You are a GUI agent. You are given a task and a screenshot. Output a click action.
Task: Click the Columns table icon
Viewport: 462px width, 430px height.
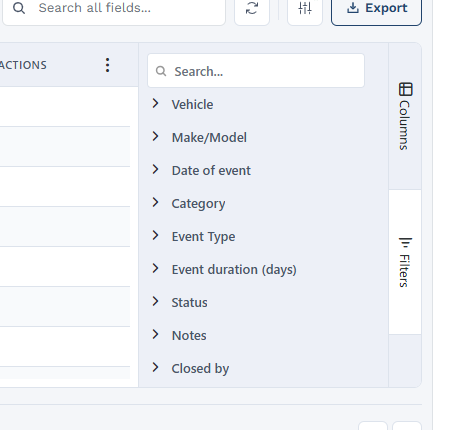[405, 89]
